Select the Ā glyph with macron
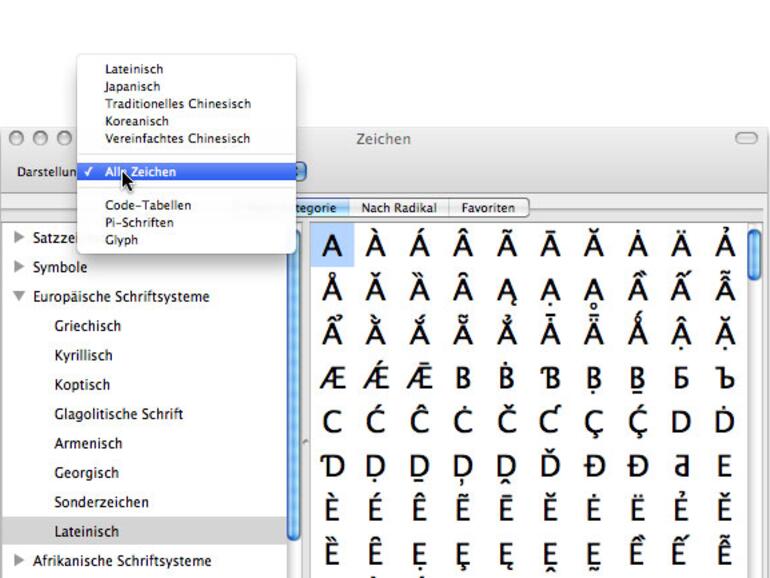 tap(550, 245)
